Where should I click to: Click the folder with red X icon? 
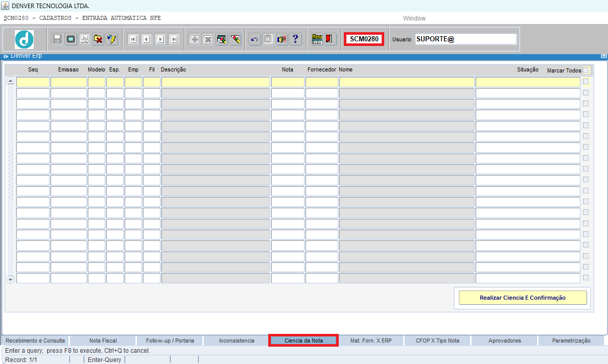(x=98, y=39)
